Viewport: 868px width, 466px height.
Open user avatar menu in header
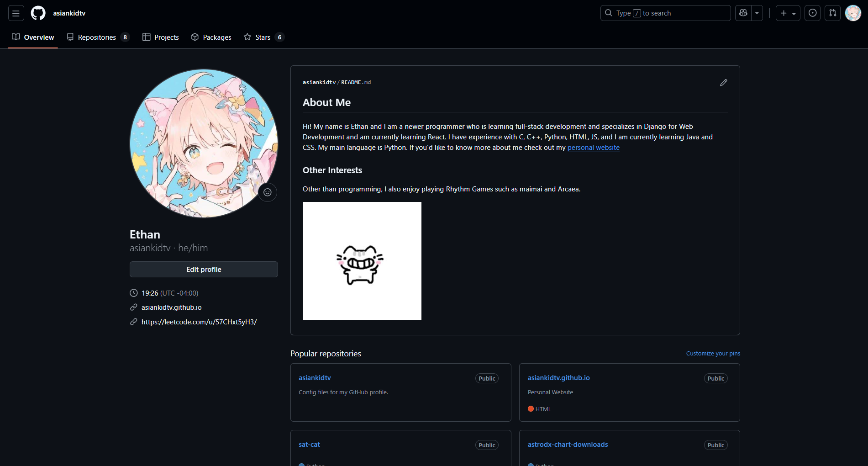click(853, 13)
